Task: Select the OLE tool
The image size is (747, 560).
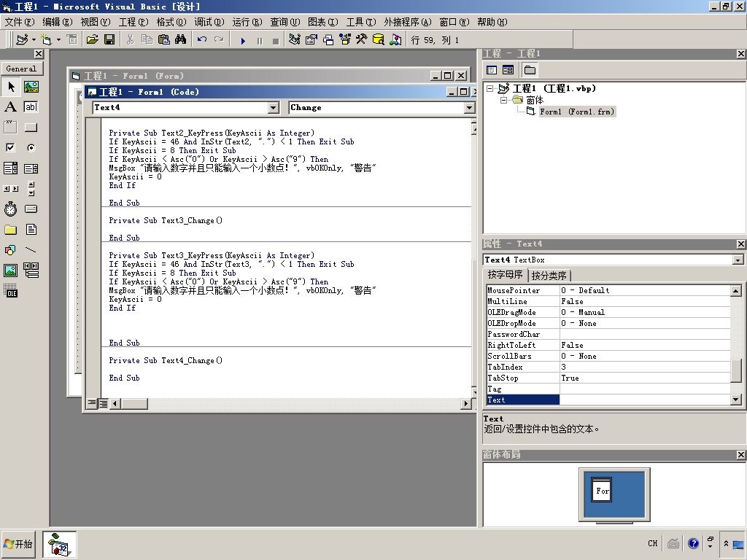Action: click(x=10, y=290)
